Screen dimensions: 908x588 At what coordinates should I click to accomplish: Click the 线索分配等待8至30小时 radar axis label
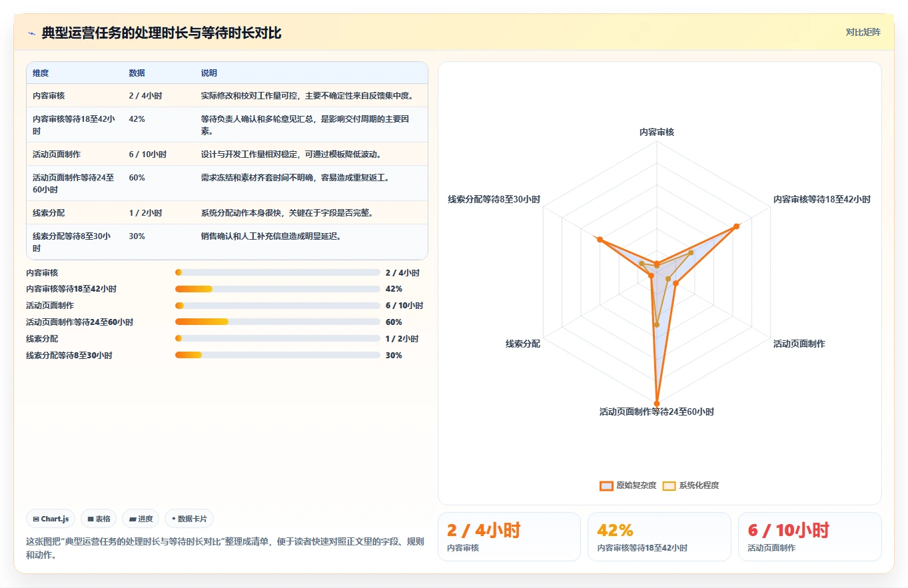494,199
